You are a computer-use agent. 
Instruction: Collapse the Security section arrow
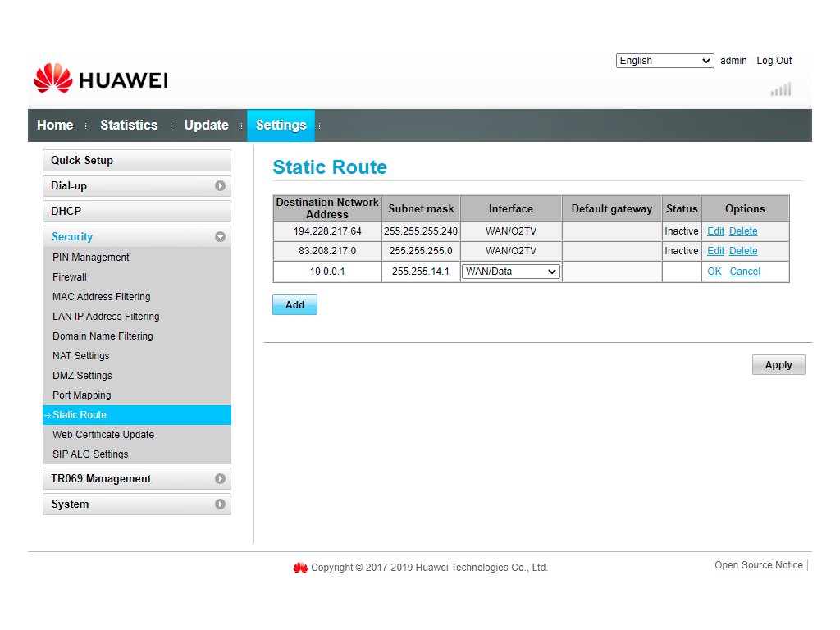coord(220,237)
